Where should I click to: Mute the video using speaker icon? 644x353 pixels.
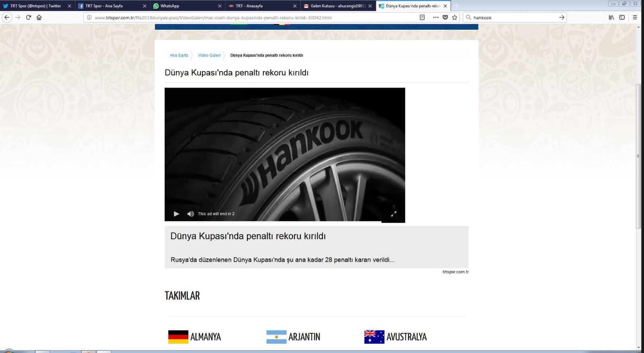tap(190, 214)
